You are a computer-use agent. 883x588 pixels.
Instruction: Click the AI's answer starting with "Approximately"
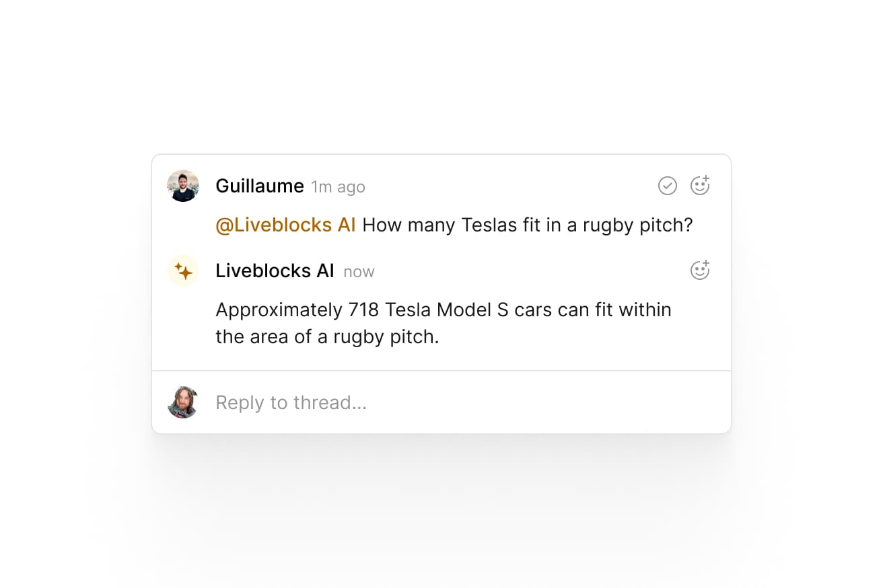(443, 310)
